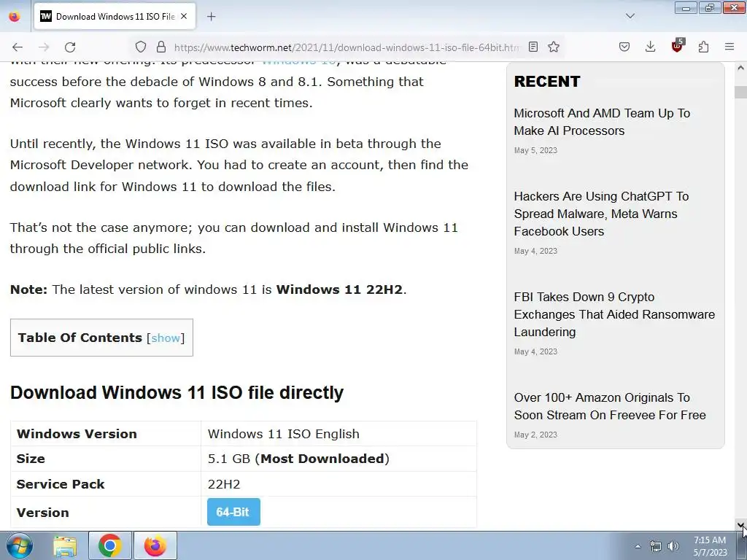
Task: Open the uBlock Origin extension icon
Action: click(677, 46)
